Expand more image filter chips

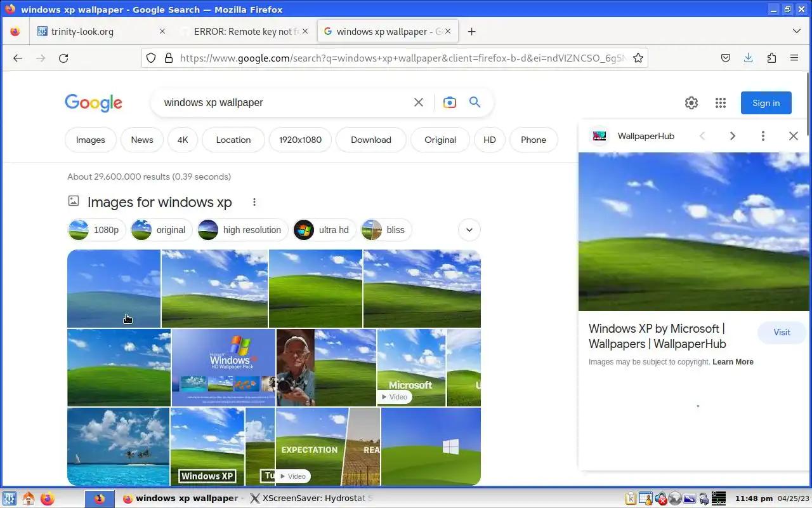pyautogui.click(x=469, y=230)
